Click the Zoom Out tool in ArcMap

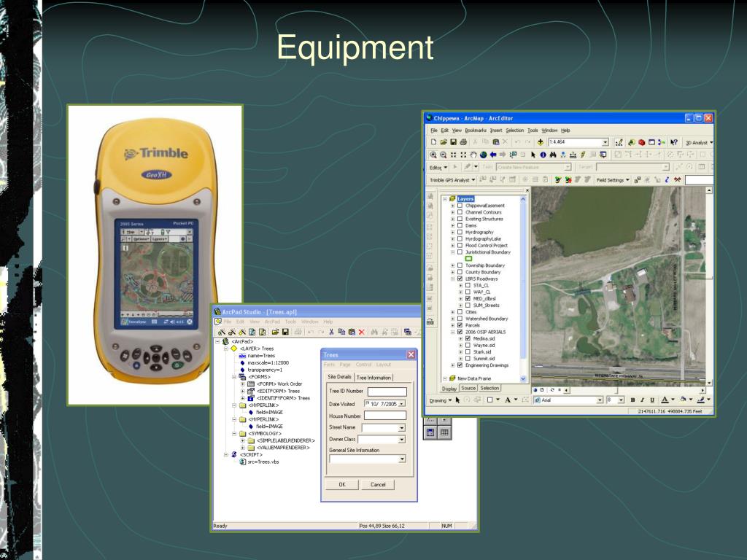pos(443,155)
